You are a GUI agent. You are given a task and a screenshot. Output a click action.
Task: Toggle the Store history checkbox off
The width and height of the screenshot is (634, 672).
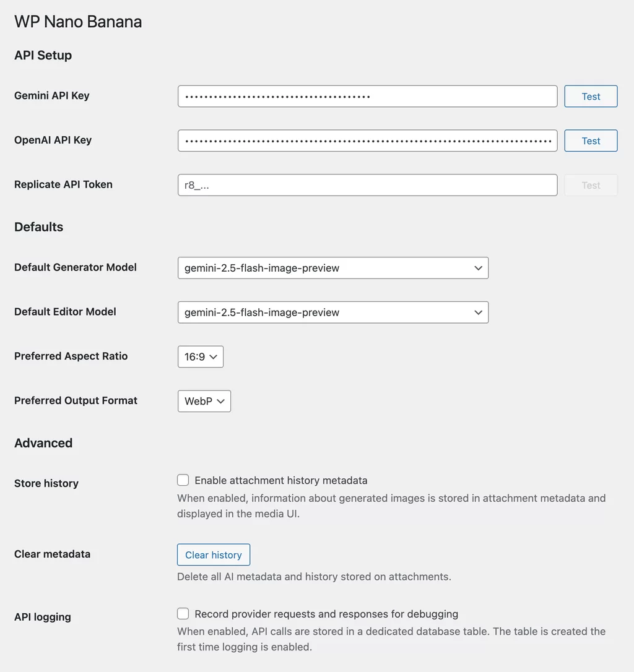coord(183,480)
